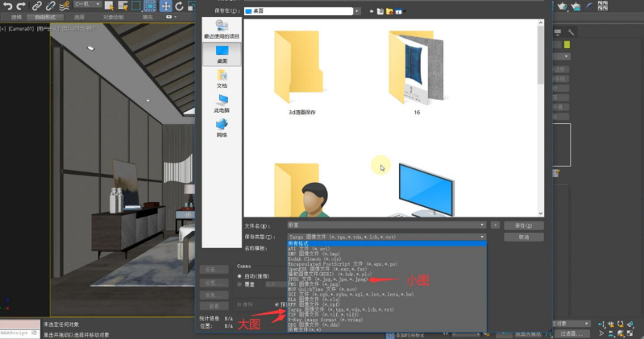Select Desktop (桌面) in places sidebar
Image resolution: width=644 pixels, height=339 pixels.
point(222,54)
